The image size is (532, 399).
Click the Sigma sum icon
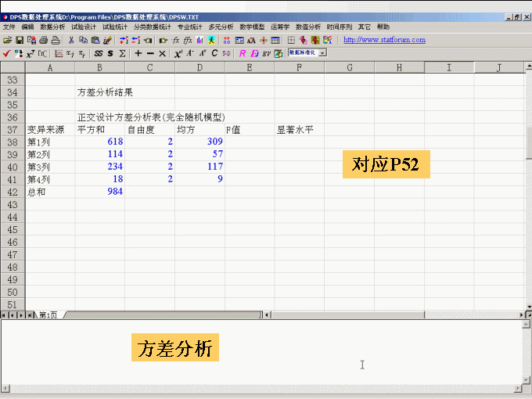pyautogui.click(x=122, y=53)
